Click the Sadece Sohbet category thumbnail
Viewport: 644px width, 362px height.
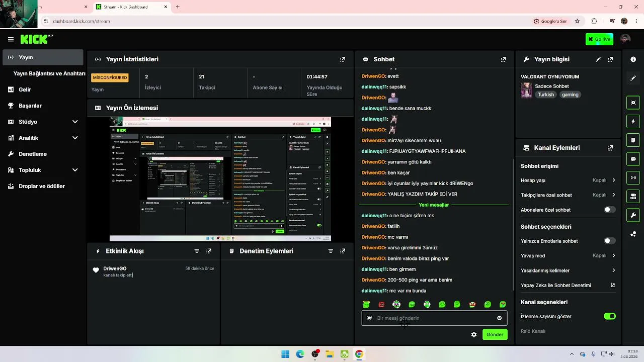526,90
